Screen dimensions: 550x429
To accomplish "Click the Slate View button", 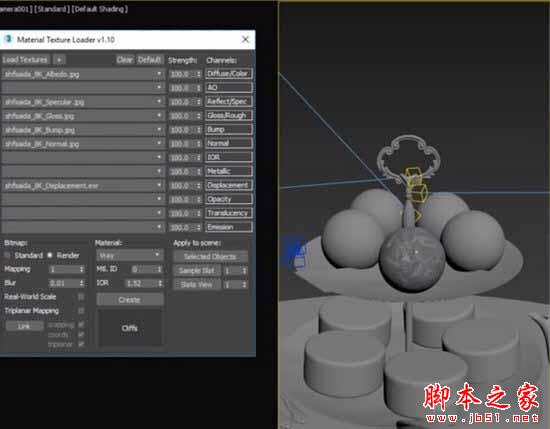I will (196, 284).
